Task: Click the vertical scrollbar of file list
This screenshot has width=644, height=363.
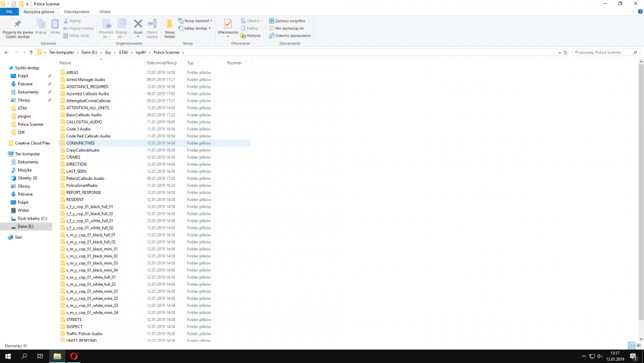Action: (641, 191)
